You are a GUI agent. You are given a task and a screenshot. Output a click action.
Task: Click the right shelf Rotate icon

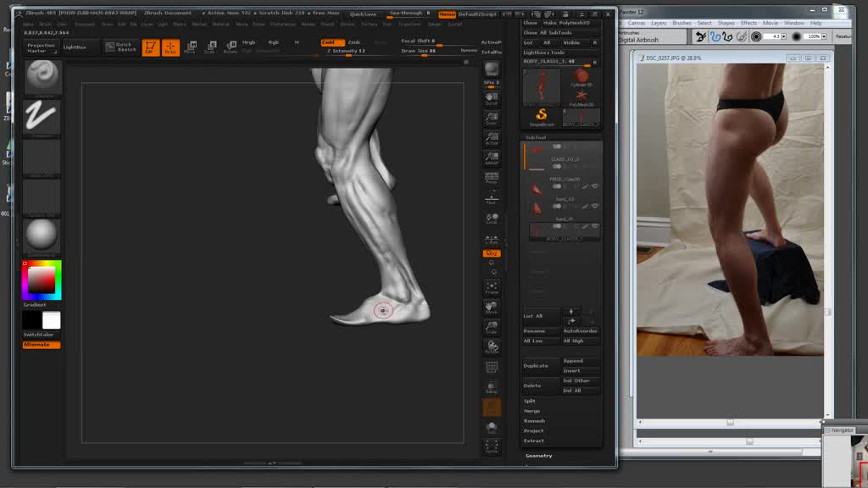point(492,347)
